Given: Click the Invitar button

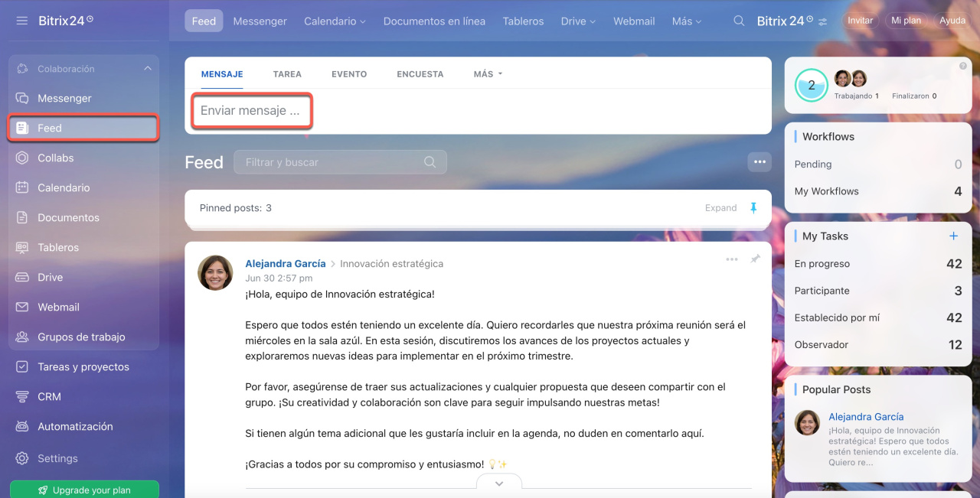Looking at the screenshot, I should click(861, 21).
